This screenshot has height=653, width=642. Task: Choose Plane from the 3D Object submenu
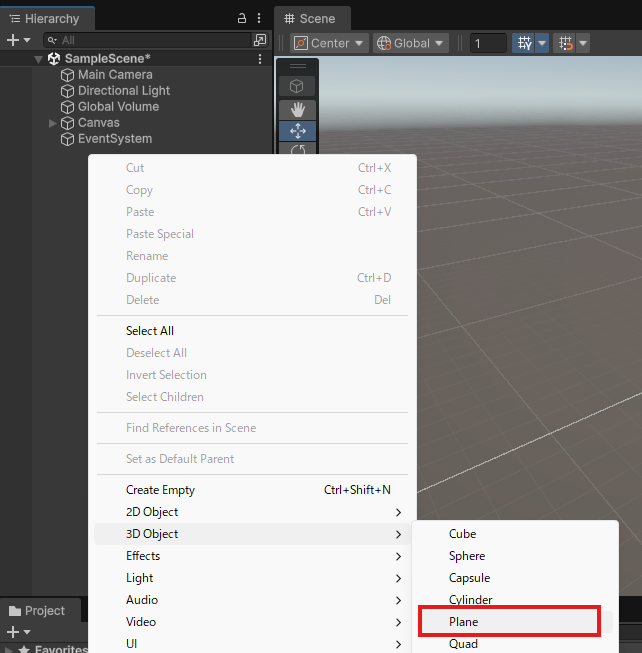(x=508, y=622)
